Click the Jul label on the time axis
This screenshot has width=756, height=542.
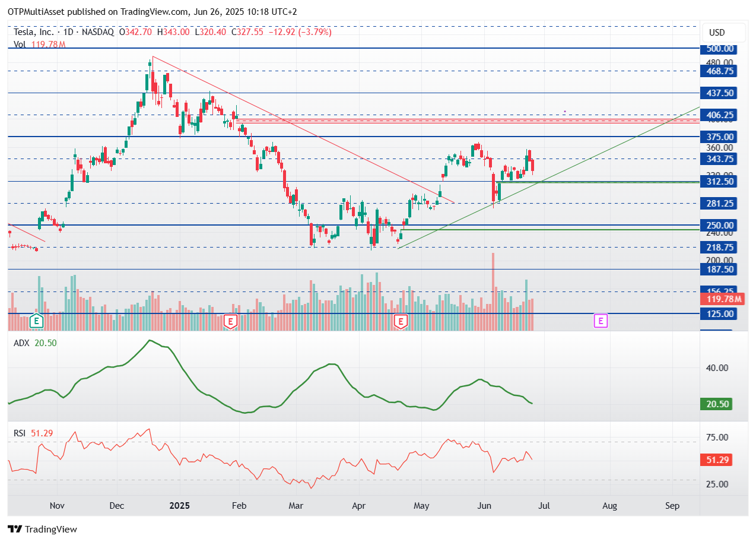click(x=544, y=506)
